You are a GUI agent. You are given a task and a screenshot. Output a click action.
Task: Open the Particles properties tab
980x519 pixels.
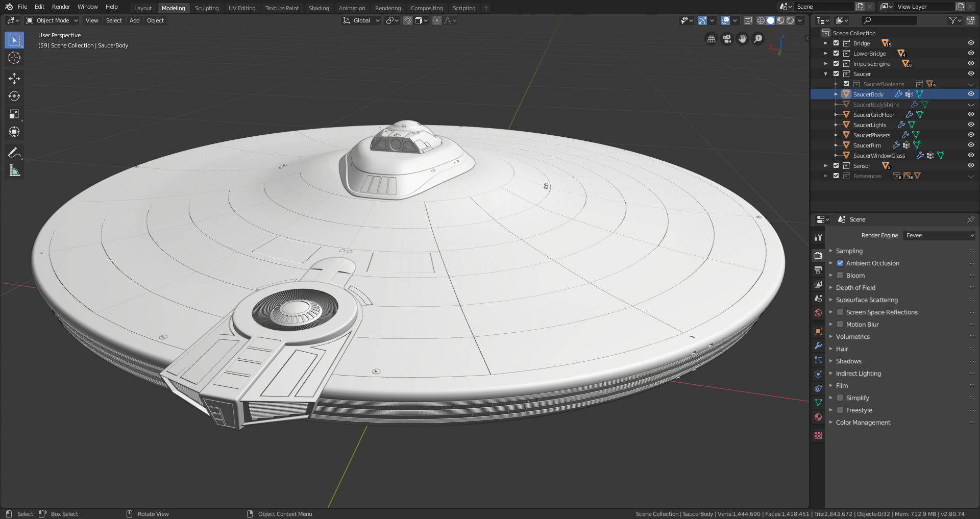[818, 360]
